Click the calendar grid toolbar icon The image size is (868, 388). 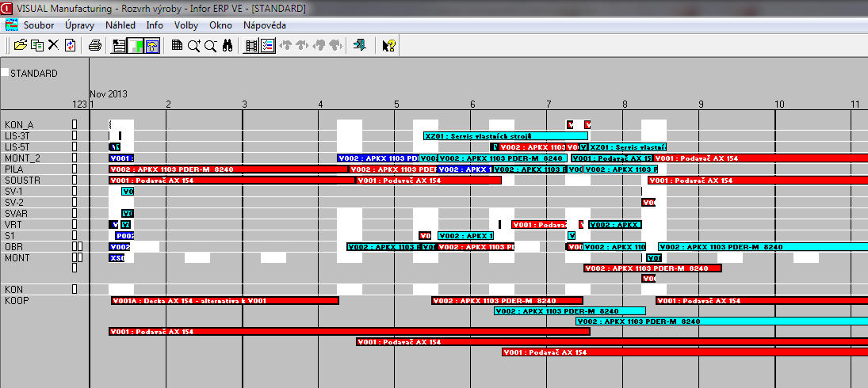(177, 45)
